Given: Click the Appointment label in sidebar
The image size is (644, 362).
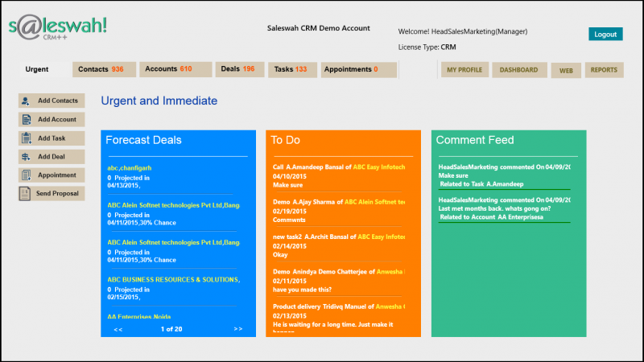Looking at the screenshot, I should [x=57, y=175].
